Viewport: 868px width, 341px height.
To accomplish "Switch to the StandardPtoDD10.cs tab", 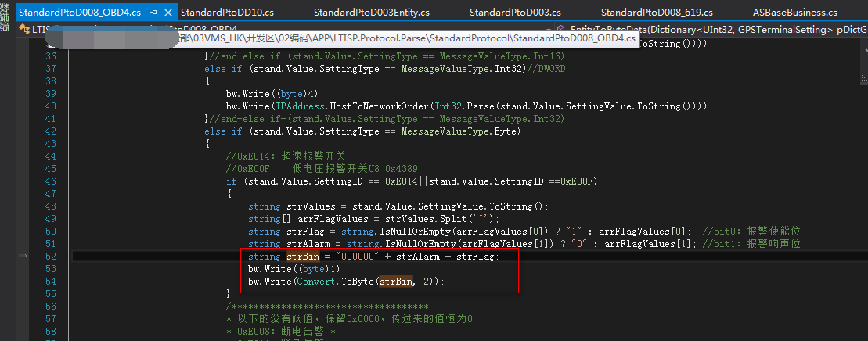I will (x=227, y=13).
